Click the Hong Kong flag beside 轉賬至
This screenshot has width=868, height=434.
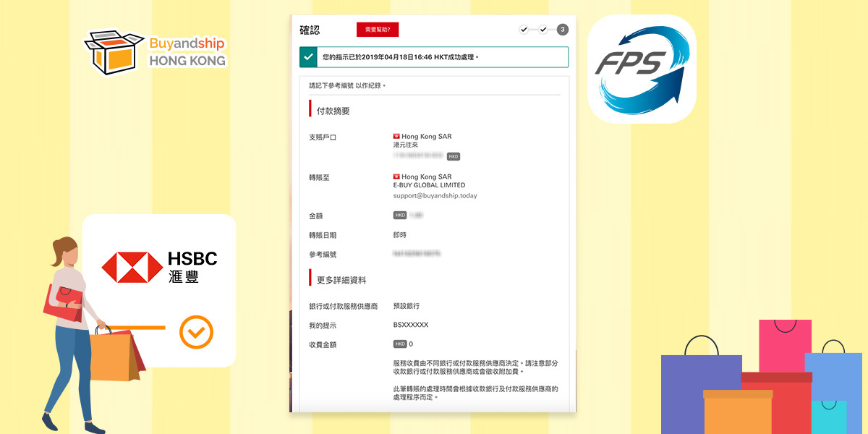click(396, 176)
